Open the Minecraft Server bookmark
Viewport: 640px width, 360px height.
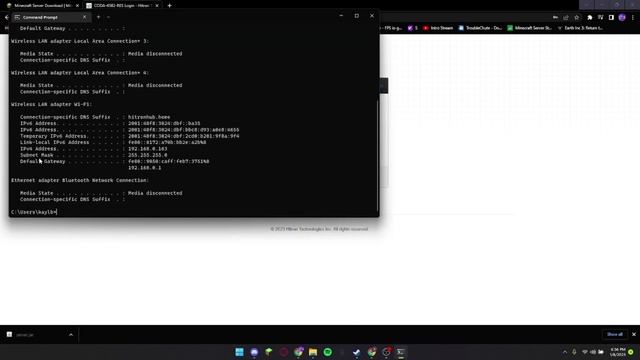point(529,28)
